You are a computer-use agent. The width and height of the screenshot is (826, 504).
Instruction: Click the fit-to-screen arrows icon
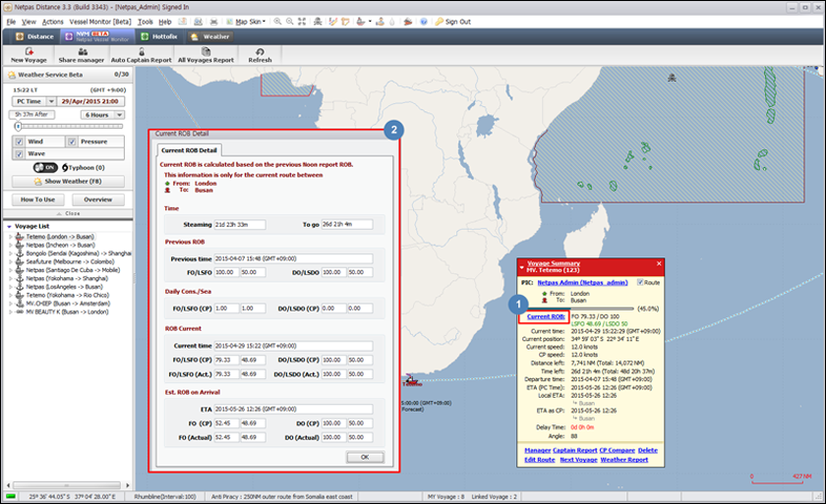click(x=302, y=22)
